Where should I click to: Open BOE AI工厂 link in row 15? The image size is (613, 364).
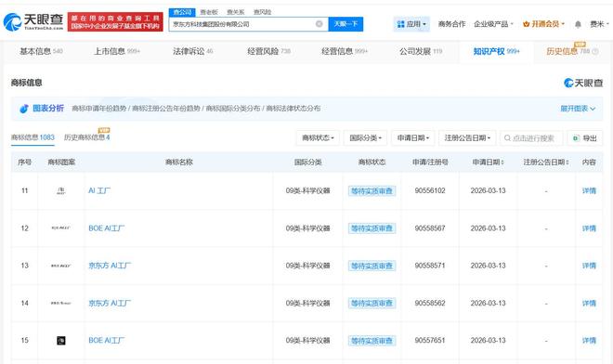click(x=106, y=340)
